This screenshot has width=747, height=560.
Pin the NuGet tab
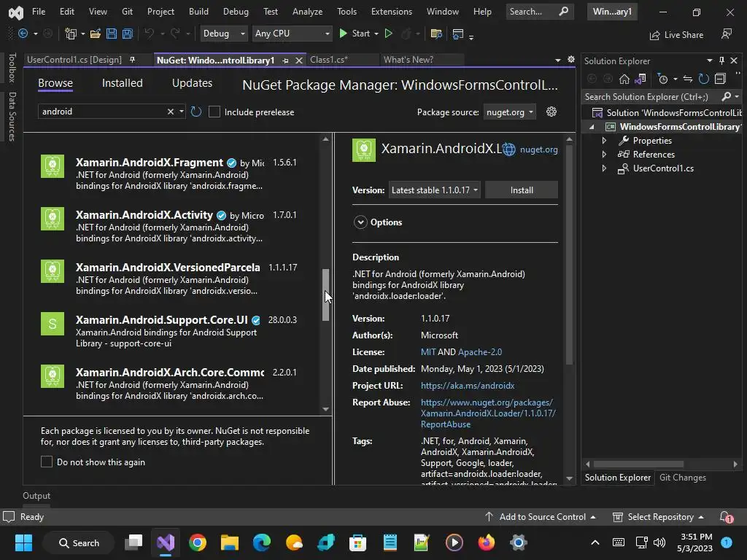[285, 61]
